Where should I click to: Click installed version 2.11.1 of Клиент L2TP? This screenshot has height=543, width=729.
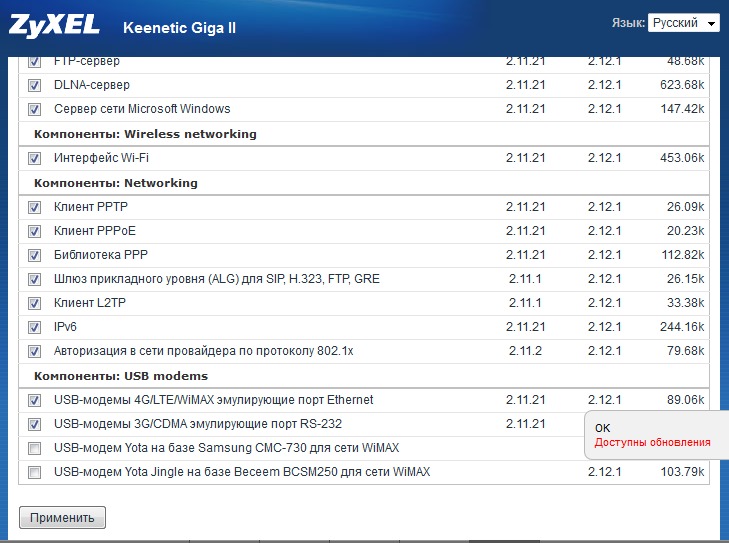click(x=525, y=303)
